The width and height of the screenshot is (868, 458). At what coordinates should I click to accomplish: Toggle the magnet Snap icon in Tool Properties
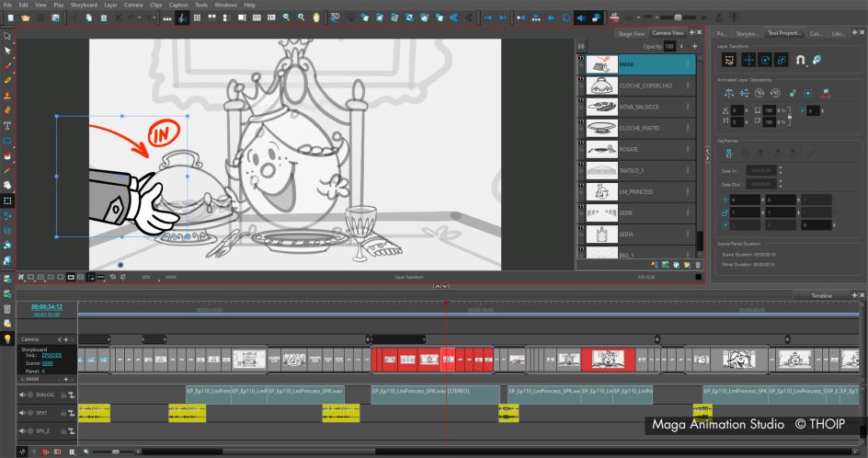coord(800,60)
